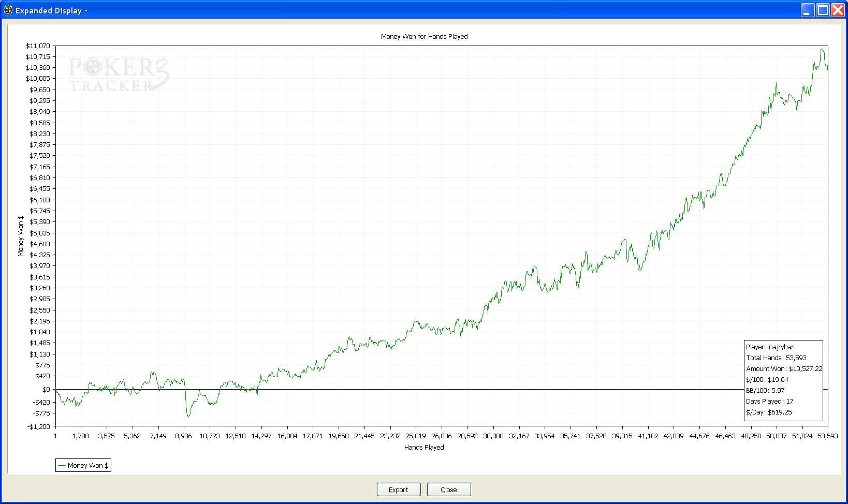Click the $/Day: $619.25 statistic
The image size is (848, 504).
(x=769, y=412)
